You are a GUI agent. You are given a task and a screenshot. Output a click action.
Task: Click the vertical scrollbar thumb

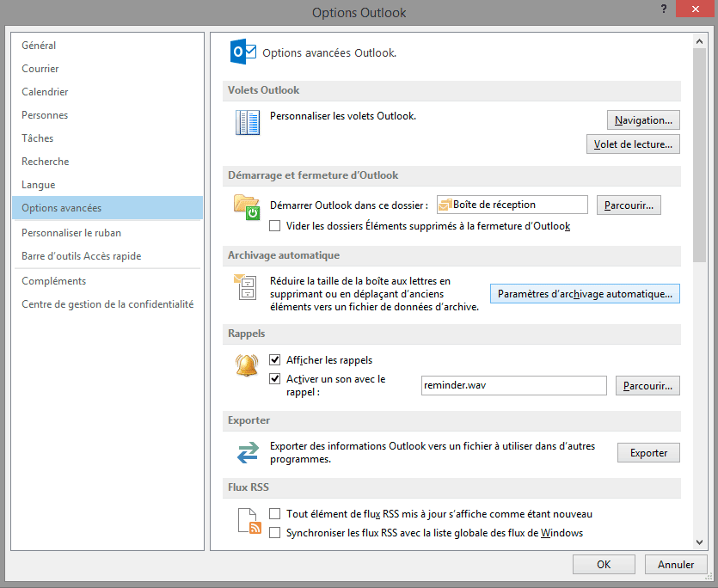pos(699,155)
